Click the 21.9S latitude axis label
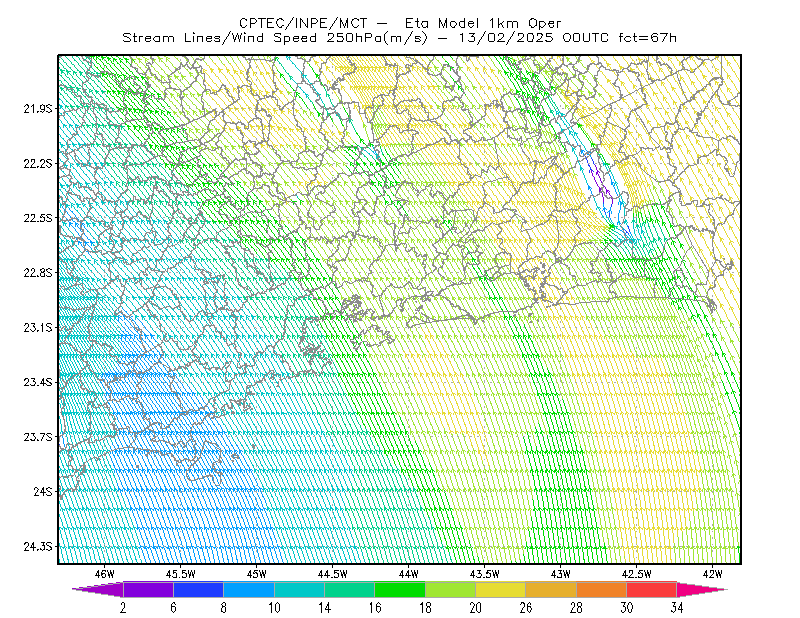 click(x=38, y=108)
